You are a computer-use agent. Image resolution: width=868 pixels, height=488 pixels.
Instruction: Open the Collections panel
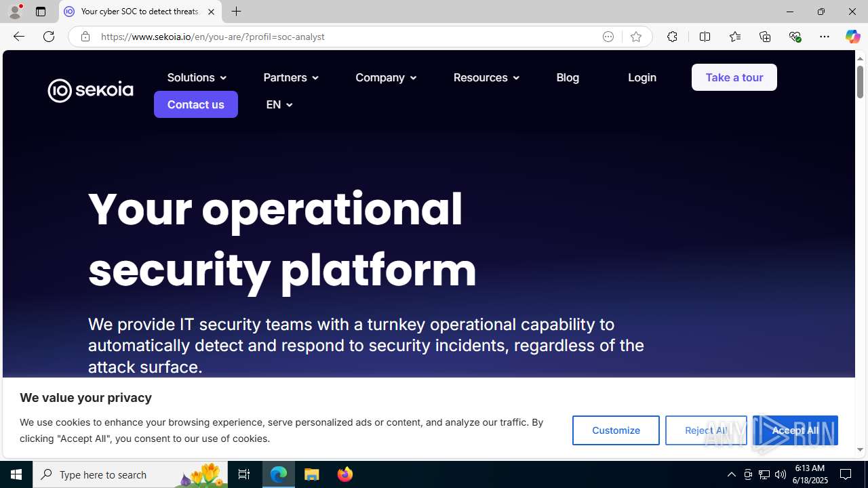765,37
